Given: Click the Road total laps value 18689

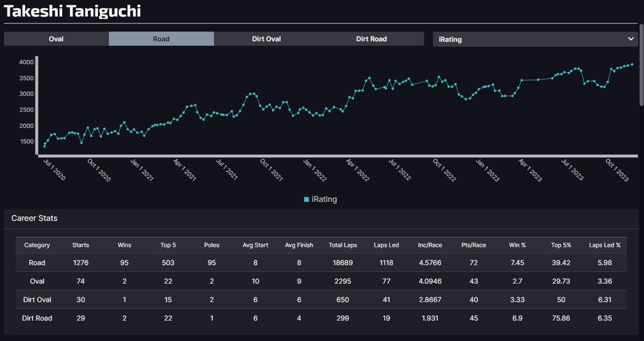Looking at the screenshot, I should (x=343, y=263).
